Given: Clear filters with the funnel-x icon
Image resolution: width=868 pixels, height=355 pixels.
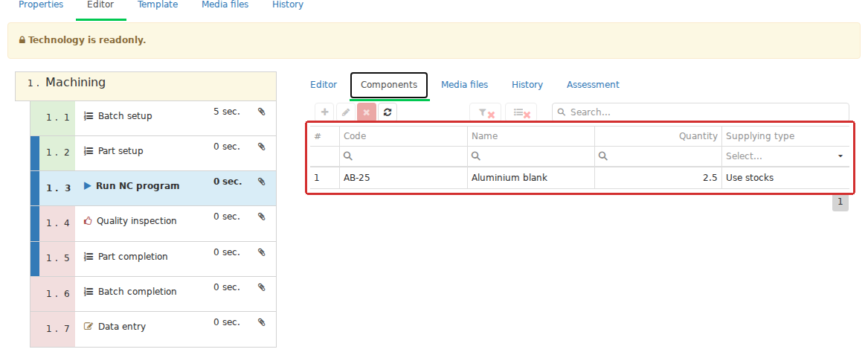Looking at the screenshot, I should pos(486,112).
